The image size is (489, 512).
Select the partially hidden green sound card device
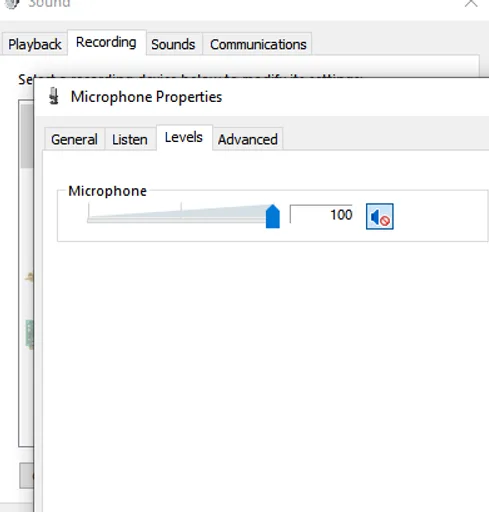coord(30,334)
